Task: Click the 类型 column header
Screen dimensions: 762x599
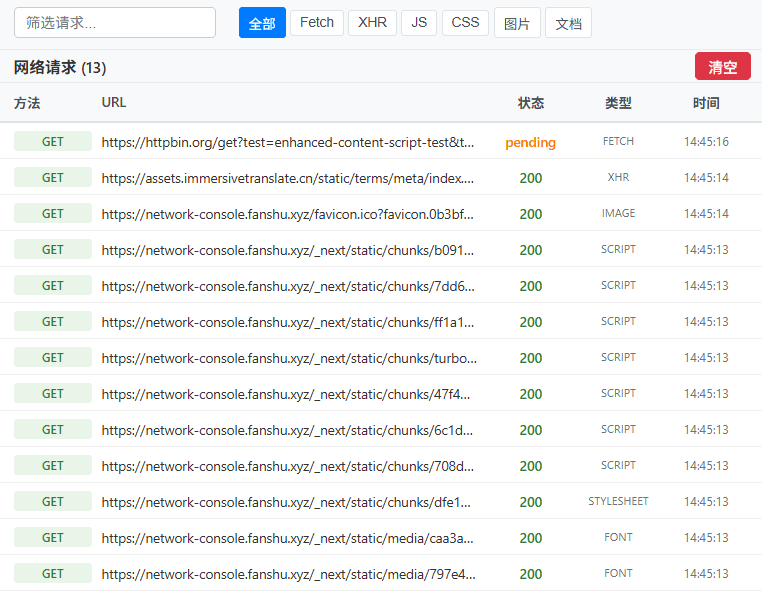Action: 618,103
